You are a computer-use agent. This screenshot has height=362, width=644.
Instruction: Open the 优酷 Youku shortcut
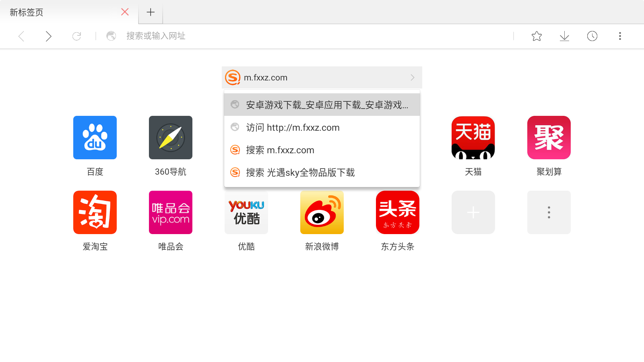246,212
